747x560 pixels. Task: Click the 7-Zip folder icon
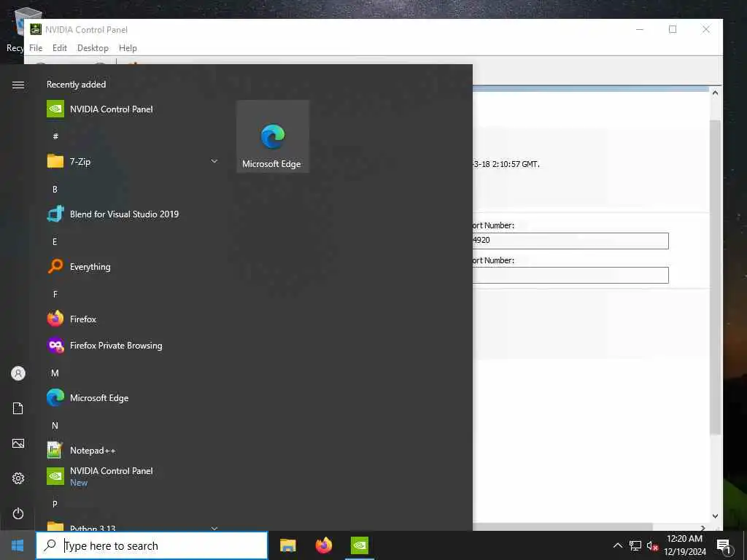tap(55, 161)
